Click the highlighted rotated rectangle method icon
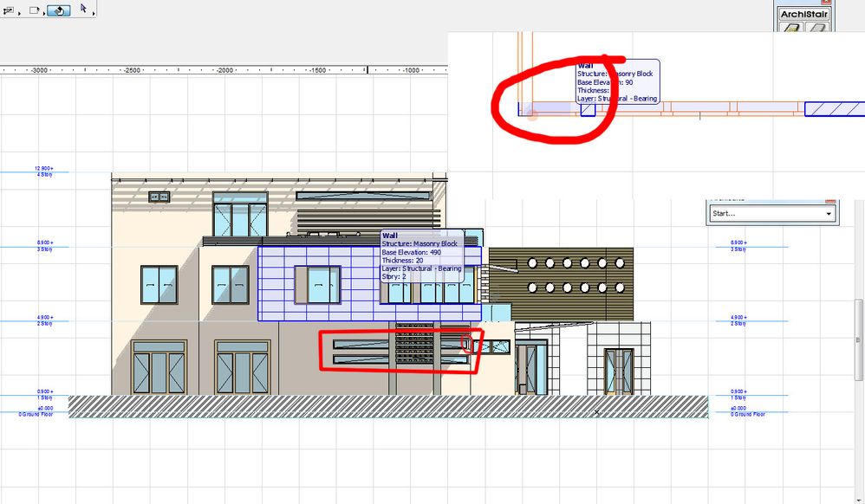 (58, 10)
